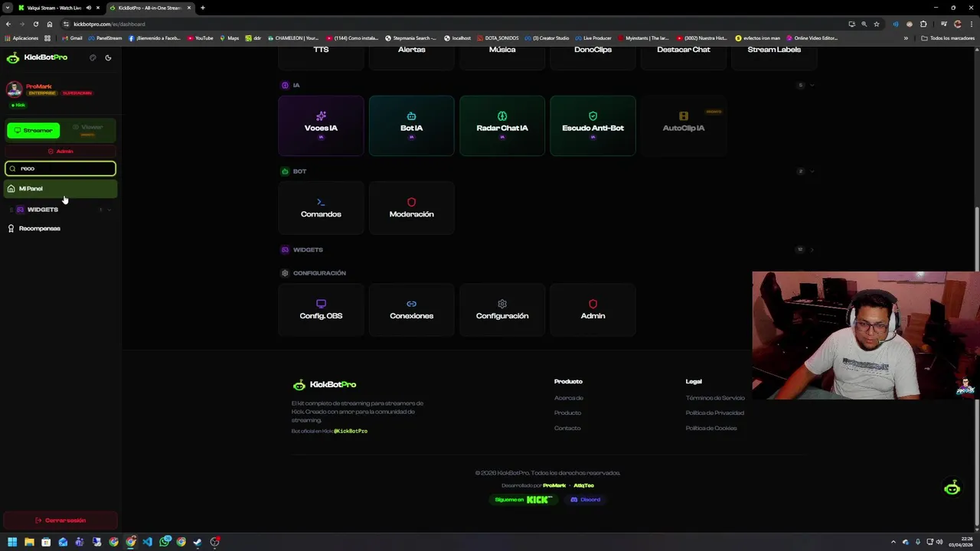The image size is (980, 551).
Task: Switch to Streamer mode
Action: click(x=34, y=130)
